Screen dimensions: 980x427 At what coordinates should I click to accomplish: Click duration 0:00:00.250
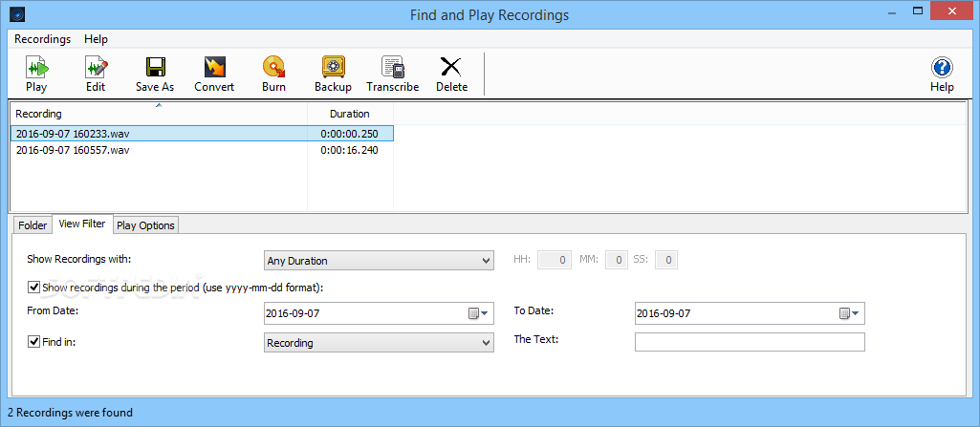coord(349,134)
